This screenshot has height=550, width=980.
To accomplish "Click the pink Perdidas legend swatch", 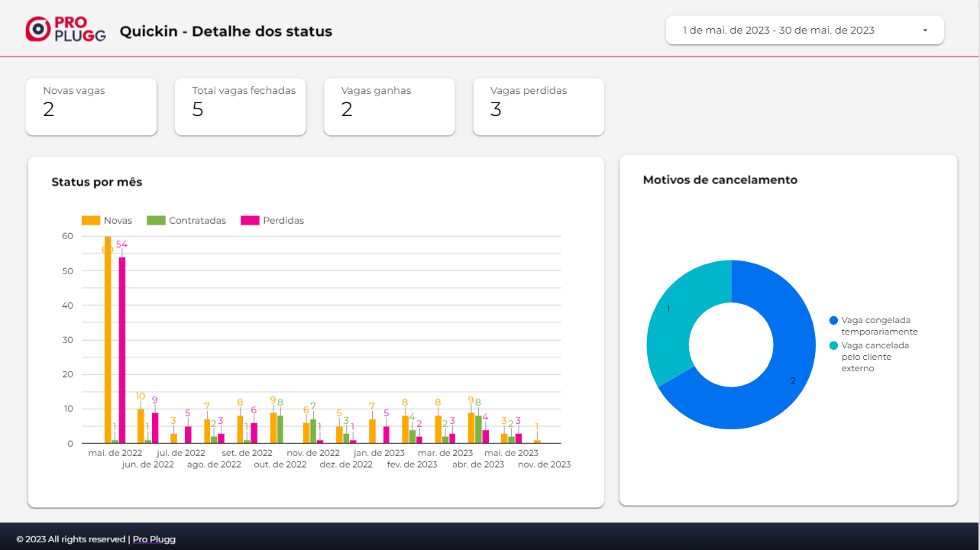I will pyautogui.click(x=250, y=220).
